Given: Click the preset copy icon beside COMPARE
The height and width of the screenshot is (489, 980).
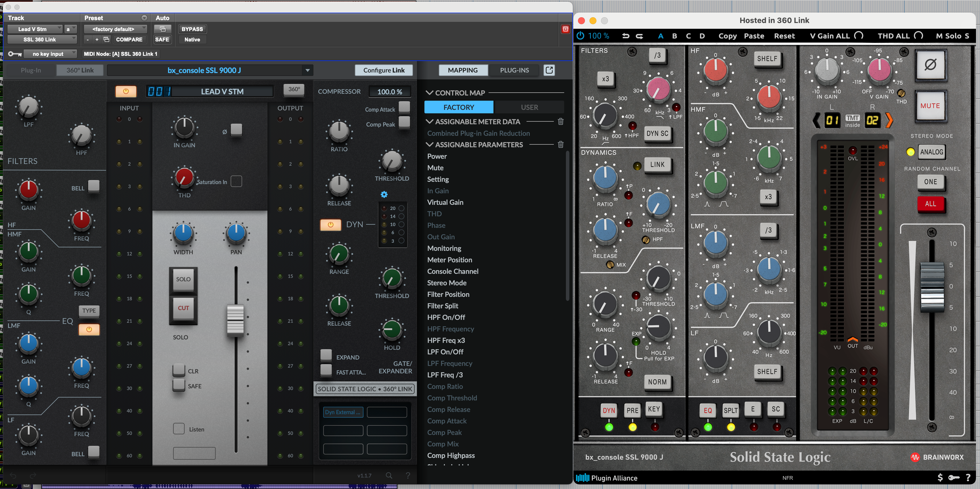Looking at the screenshot, I should tap(106, 39).
